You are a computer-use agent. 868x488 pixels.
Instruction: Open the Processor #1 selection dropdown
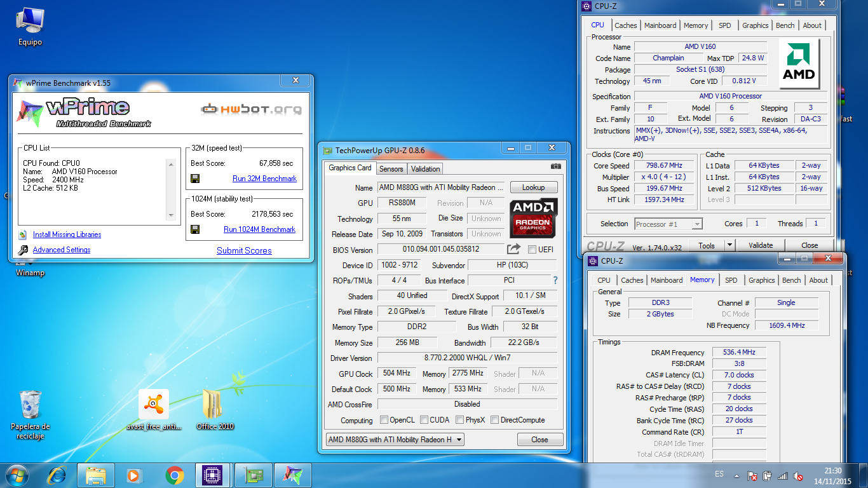668,224
